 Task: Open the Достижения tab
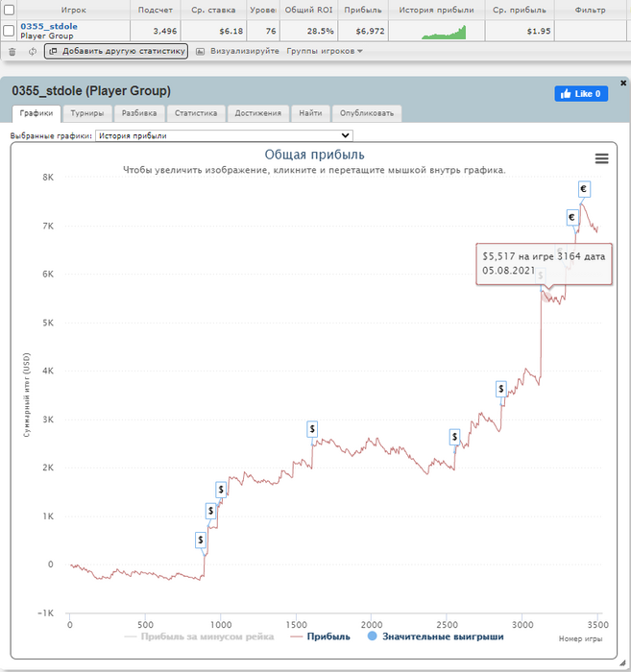[258, 113]
